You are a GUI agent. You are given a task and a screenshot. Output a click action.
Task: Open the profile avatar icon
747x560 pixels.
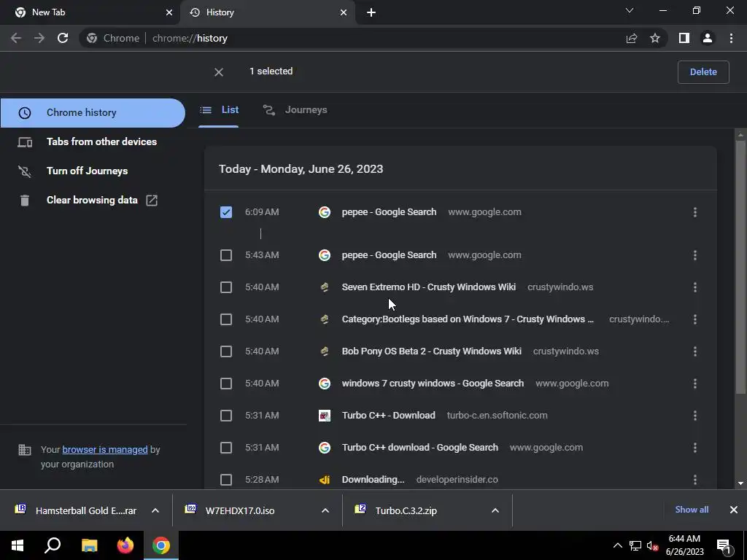(708, 38)
